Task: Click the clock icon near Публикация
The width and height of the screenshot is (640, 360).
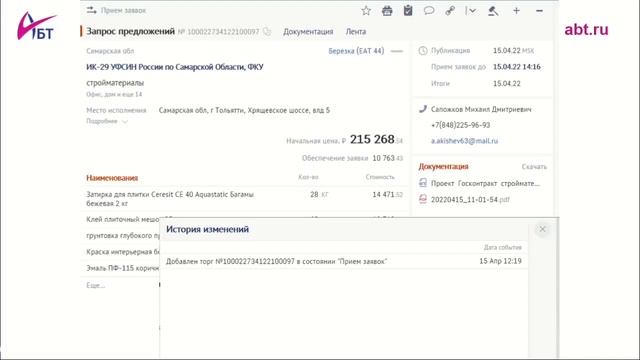Action: pyautogui.click(x=423, y=51)
